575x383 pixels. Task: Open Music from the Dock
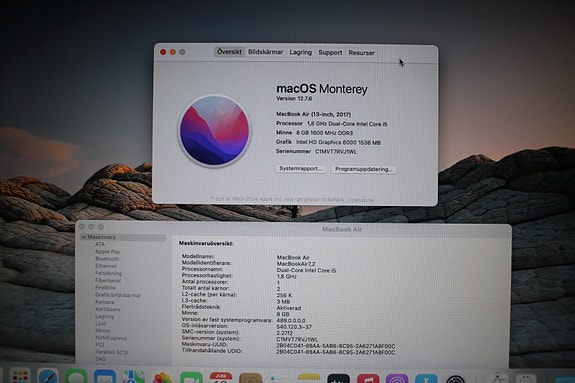coord(368,378)
